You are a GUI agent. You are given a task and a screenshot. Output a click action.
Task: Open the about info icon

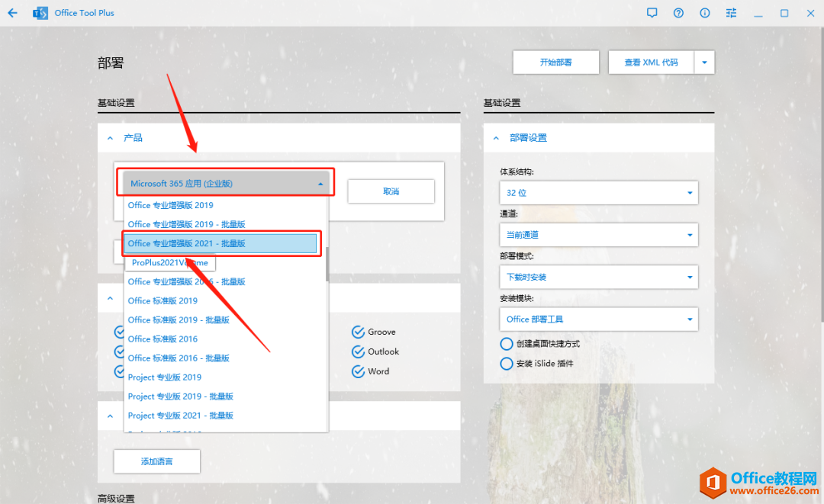click(x=705, y=13)
